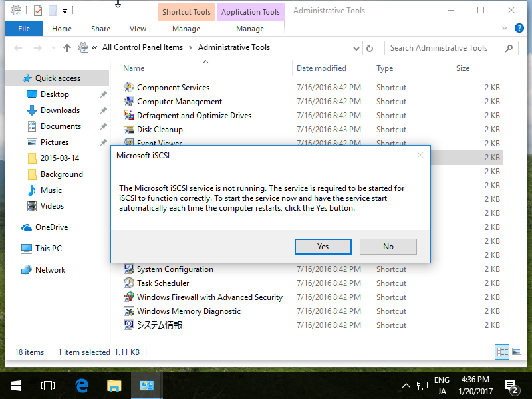Go up one folder level with up arrow
532x399 pixels.
pyautogui.click(x=67, y=48)
